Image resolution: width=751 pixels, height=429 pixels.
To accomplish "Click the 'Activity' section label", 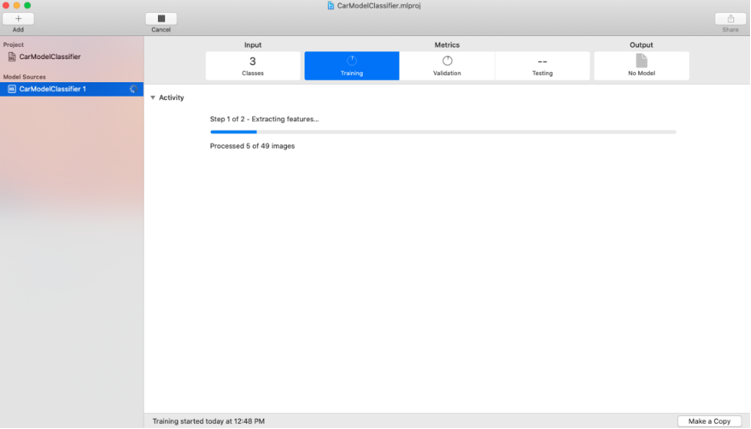I will 171,98.
